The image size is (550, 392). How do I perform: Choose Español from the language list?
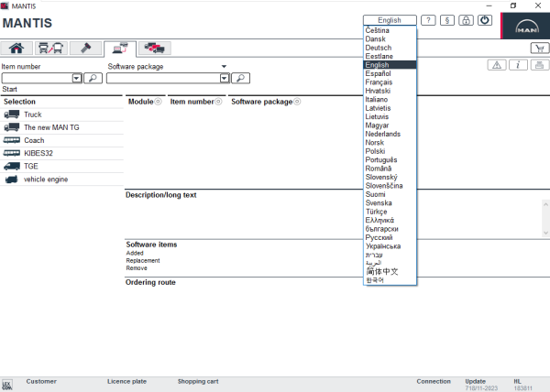pyautogui.click(x=390, y=73)
